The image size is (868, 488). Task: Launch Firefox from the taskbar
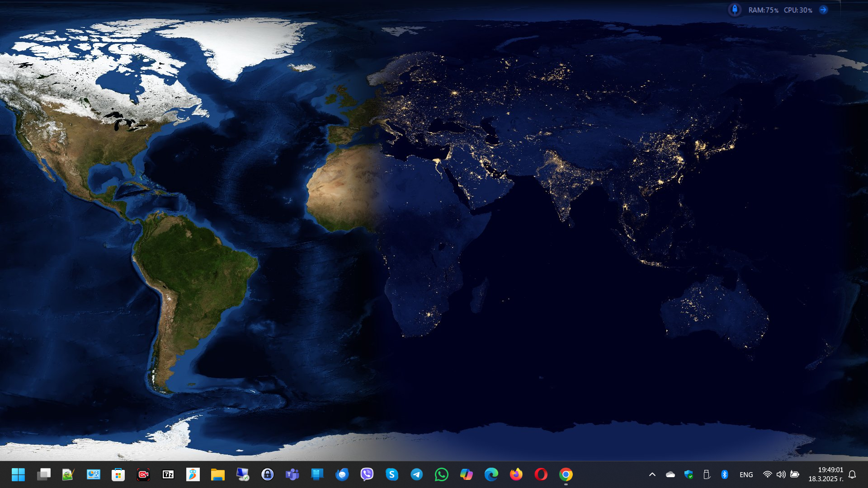coord(516,474)
